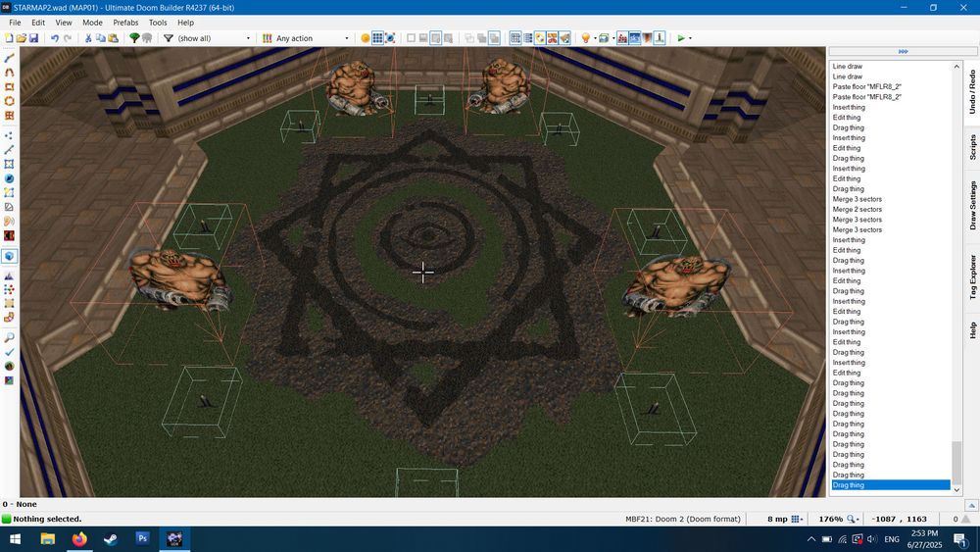Activate Visual mode blue cube icon
The image size is (980, 552).
coord(10,256)
